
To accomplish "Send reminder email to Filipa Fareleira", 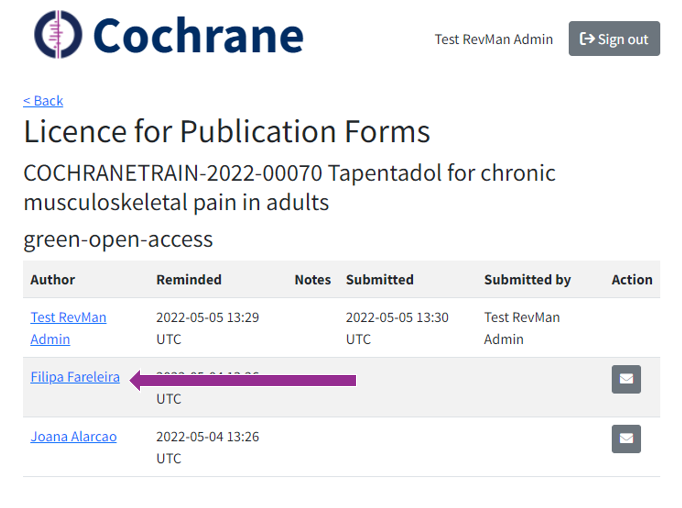I will tap(626, 379).
